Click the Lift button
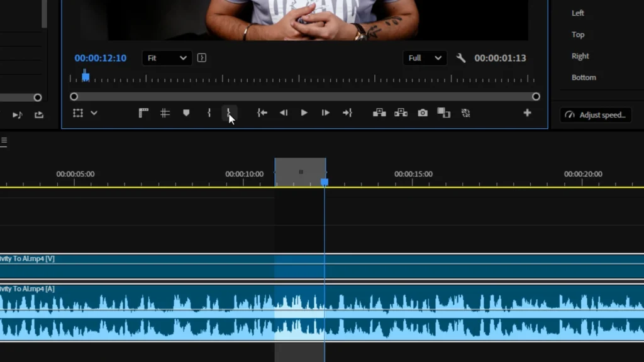Screen dimensions: 644x362 click(379, 113)
